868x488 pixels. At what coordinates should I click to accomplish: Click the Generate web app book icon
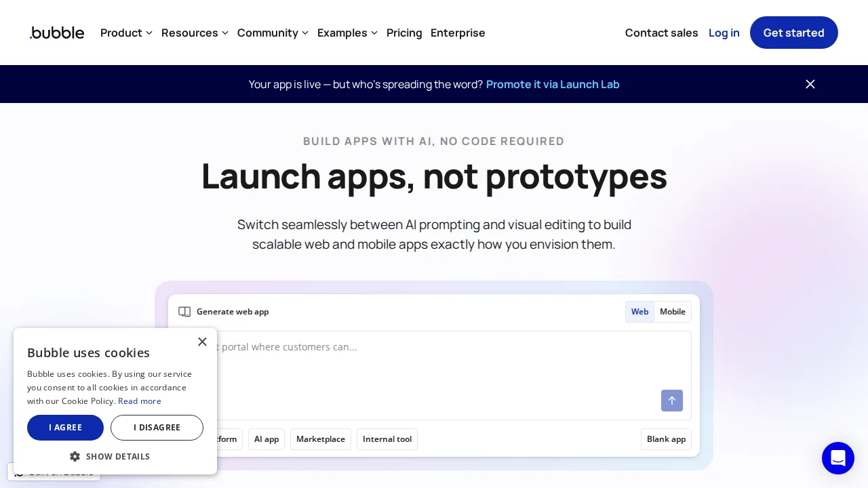point(184,312)
